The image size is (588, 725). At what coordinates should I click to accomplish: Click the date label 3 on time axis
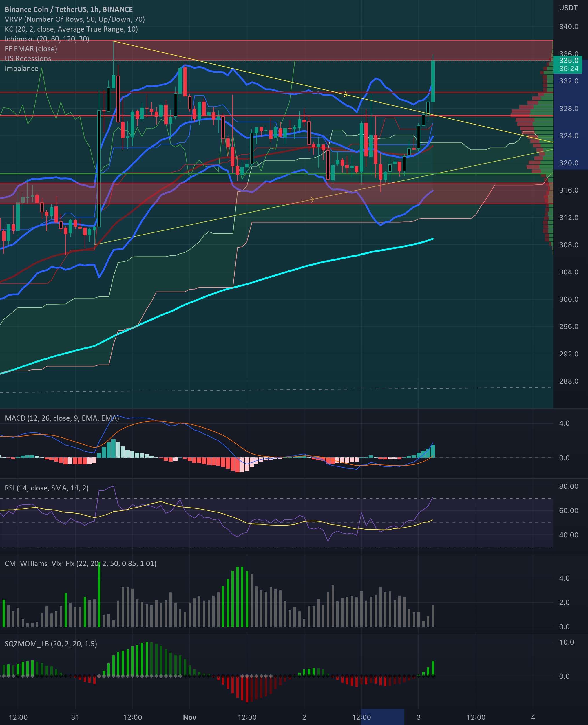point(418,717)
